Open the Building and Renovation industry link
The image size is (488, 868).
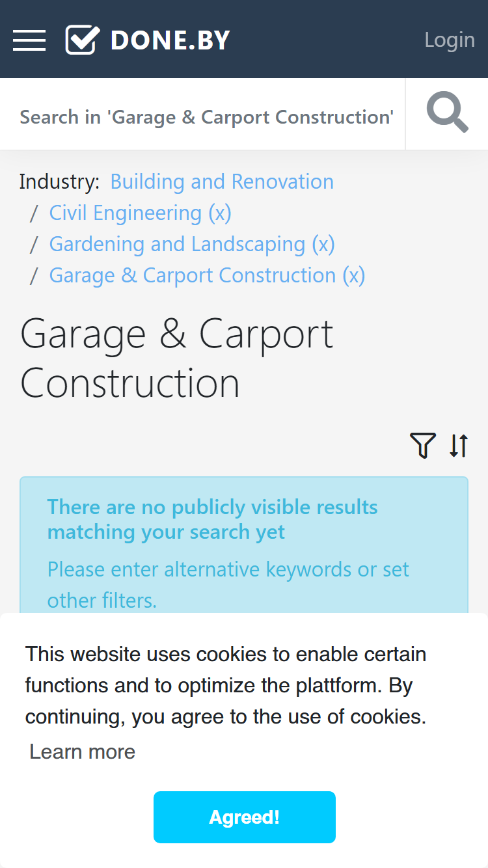pyautogui.click(x=222, y=182)
